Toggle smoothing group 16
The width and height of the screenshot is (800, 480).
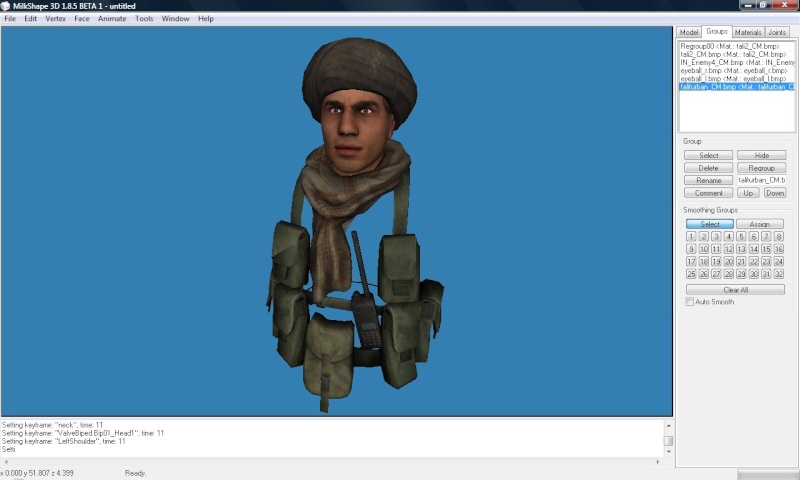click(779, 249)
